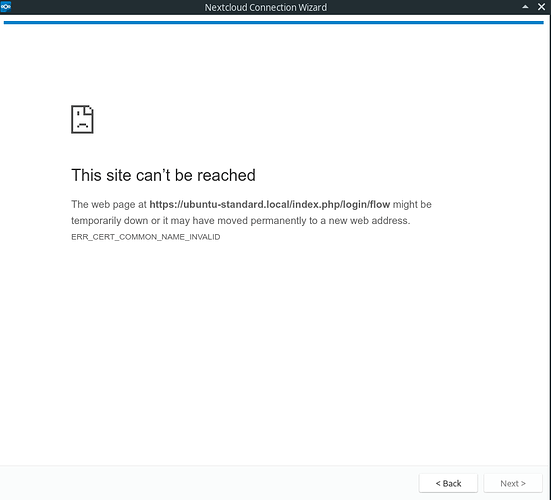Roll up window with title bar arrow
This screenshot has height=500, width=551.
pyautogui.click(x=525, y=7)
